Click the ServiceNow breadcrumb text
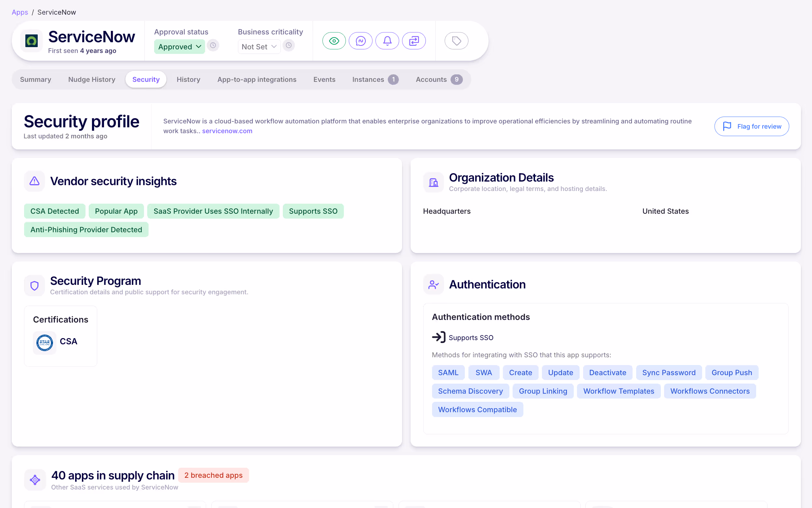The image size is (812, 508). pos(57,12)
